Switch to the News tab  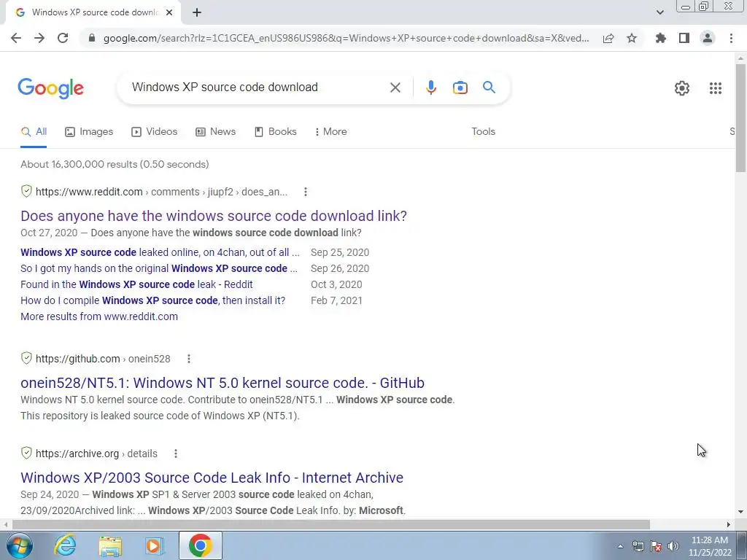pos(215,132)
